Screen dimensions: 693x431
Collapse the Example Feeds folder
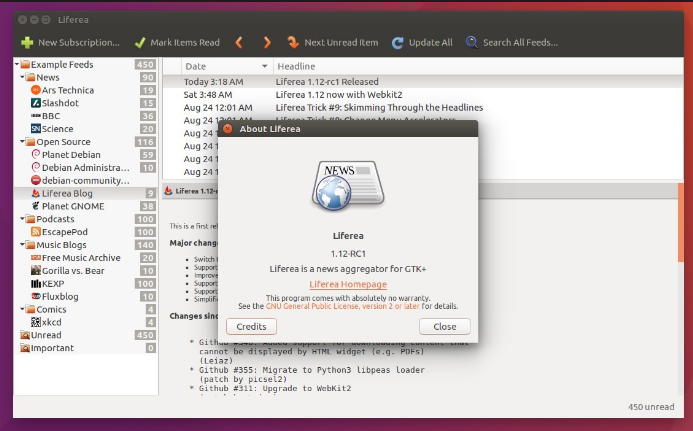click(x=17, y=65)
